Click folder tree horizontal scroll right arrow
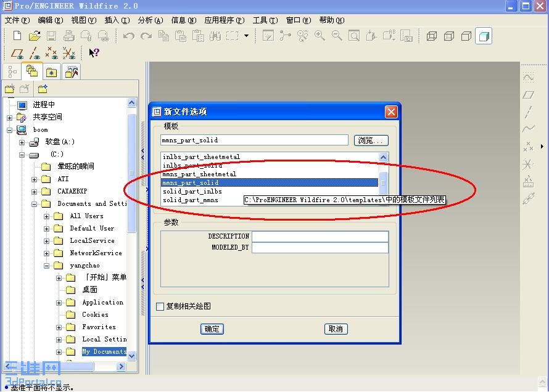Screen dimensions: 549x392 click(x=121, y=367)
